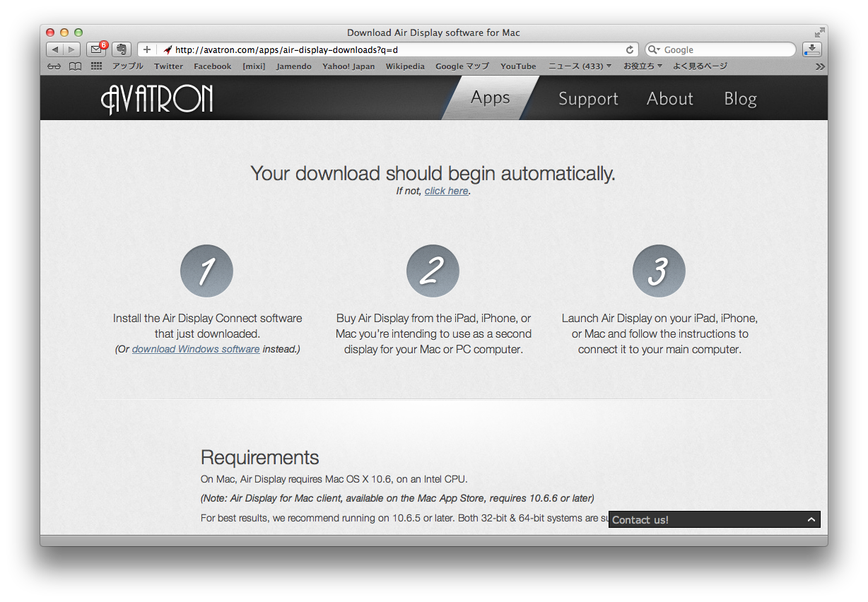Expand the Contact us! chat bar

(x=715, y=519)
